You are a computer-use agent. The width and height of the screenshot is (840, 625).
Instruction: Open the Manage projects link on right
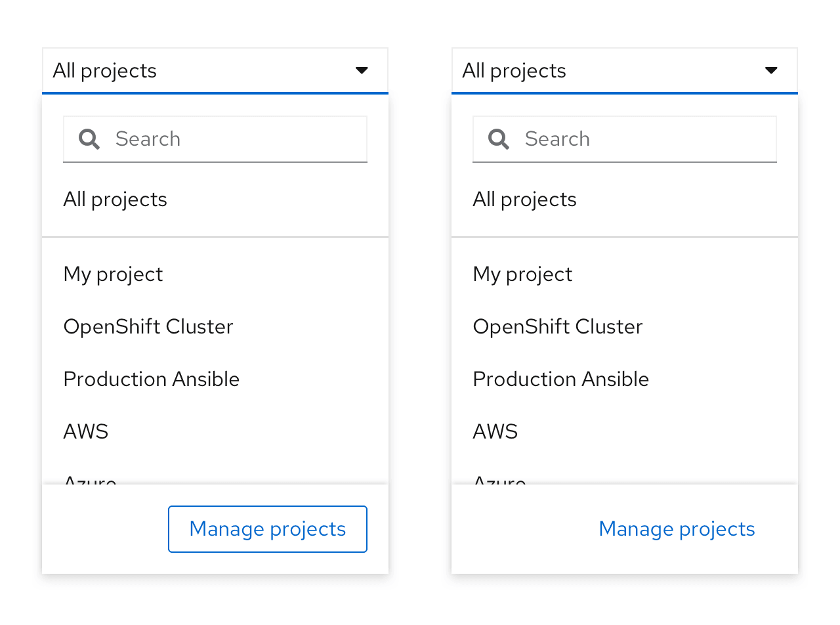(677, 529)
